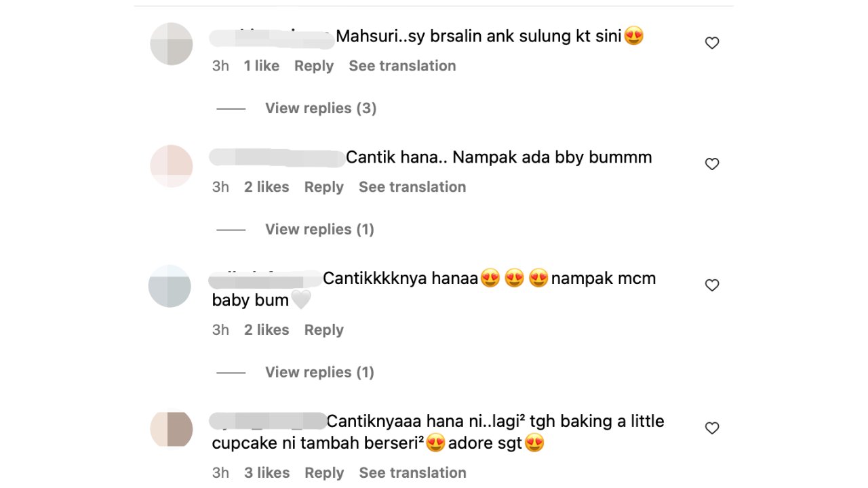Like the 'baking a little cupcake' comment

[711, 428]
